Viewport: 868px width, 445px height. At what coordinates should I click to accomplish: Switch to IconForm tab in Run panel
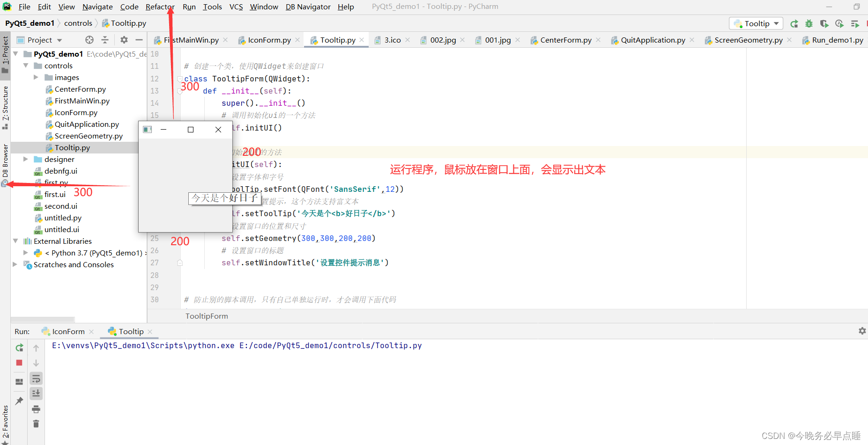(68, 331)
